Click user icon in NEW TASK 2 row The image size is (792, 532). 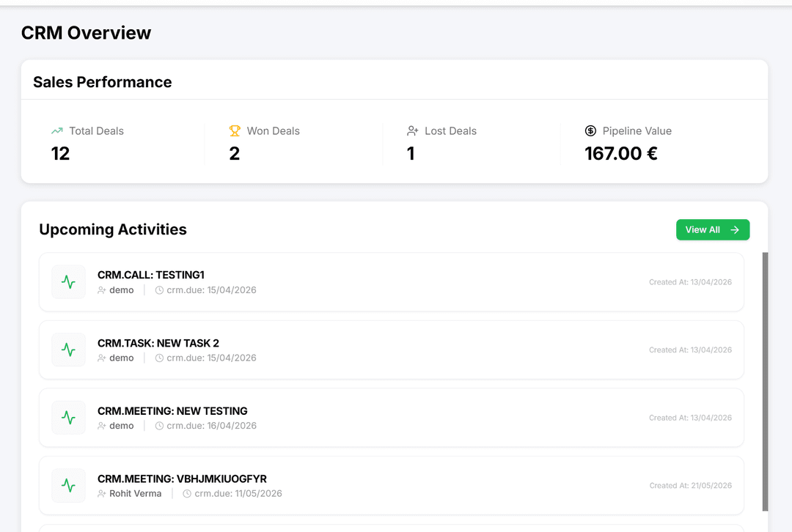point(102,358)
